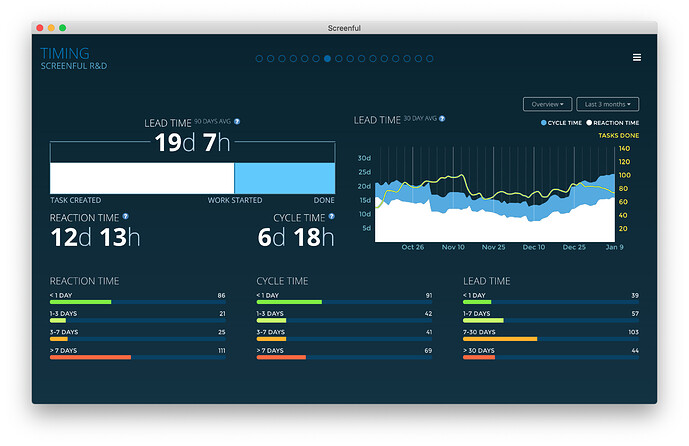
Task: Select the pagination dot right after the active one
Action: pyautogui.click(x=339, y=58)
